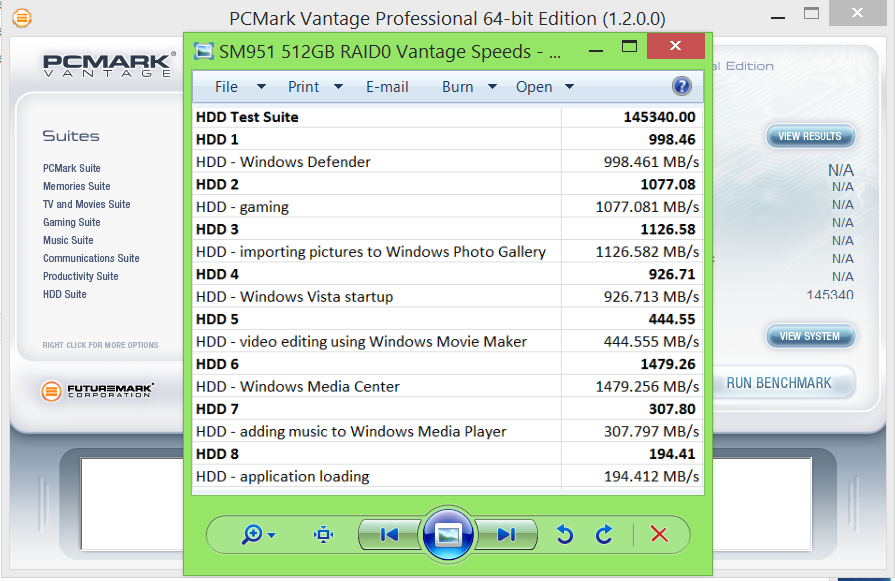Click the 1126.582 MB/s value
Image resolution: width=895 pixels, height=581 pixels.
coord(647,252)
